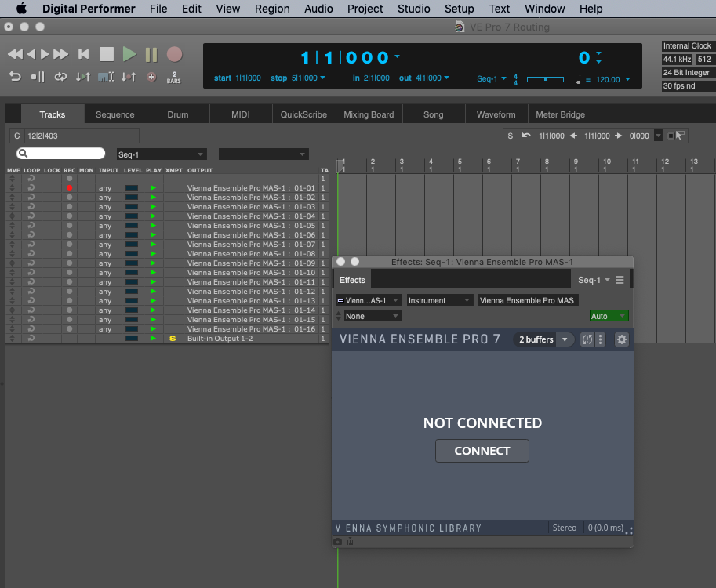Click measure 5 on the timeline ruler
The image size is (716, 588).
(x=460, y=165)
